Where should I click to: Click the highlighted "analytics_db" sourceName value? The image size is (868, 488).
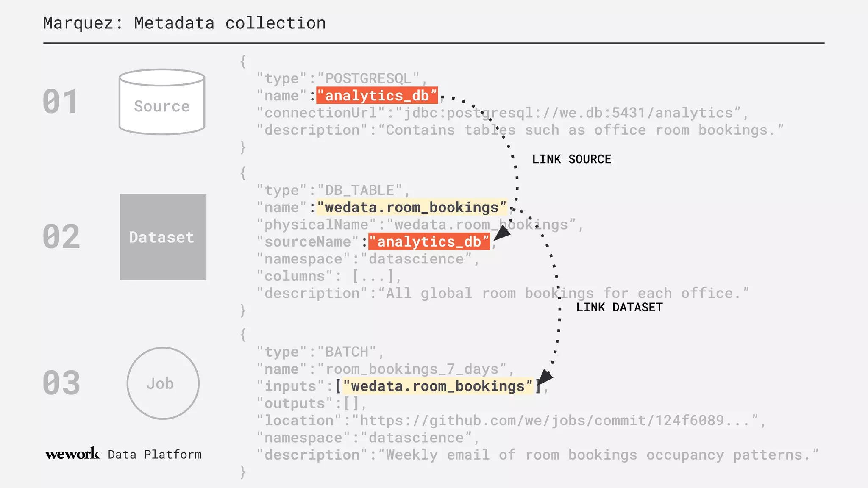click(429, 241)
